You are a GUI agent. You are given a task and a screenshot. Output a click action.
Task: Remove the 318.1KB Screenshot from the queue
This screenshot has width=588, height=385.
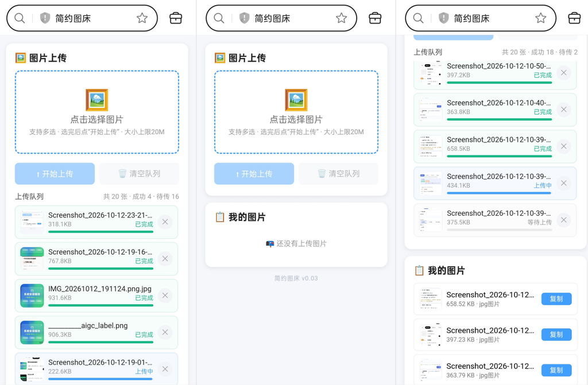click(165, 222)
